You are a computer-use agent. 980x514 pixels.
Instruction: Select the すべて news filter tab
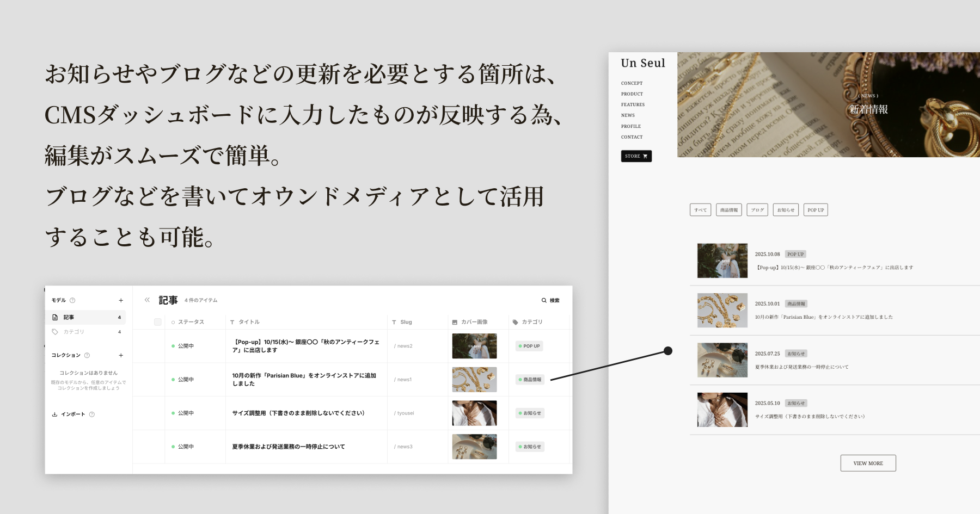pos(701,210)
